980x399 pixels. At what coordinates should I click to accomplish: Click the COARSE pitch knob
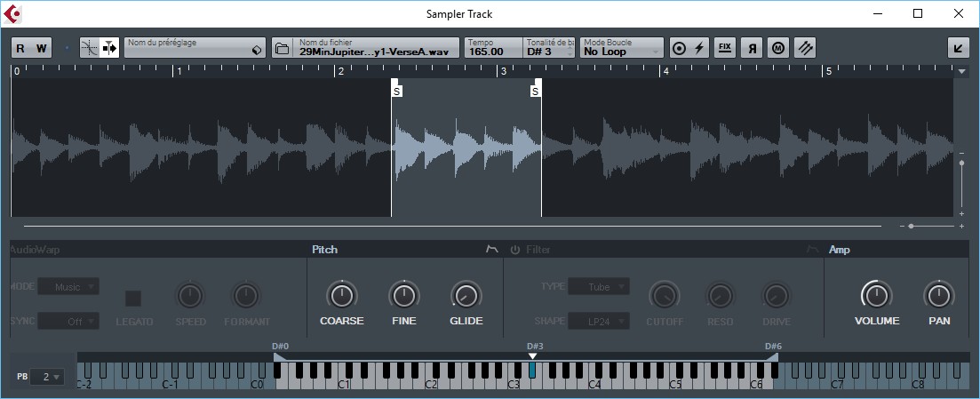(x=341, y=296)
